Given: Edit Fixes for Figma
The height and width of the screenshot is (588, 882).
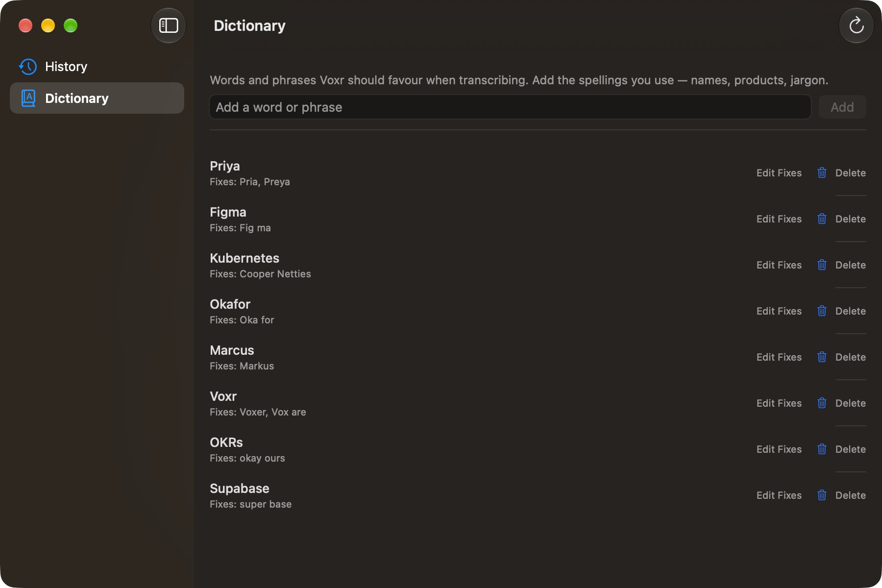Looking at the screenshot, I should pyautogui.click(x=779, y=219).
